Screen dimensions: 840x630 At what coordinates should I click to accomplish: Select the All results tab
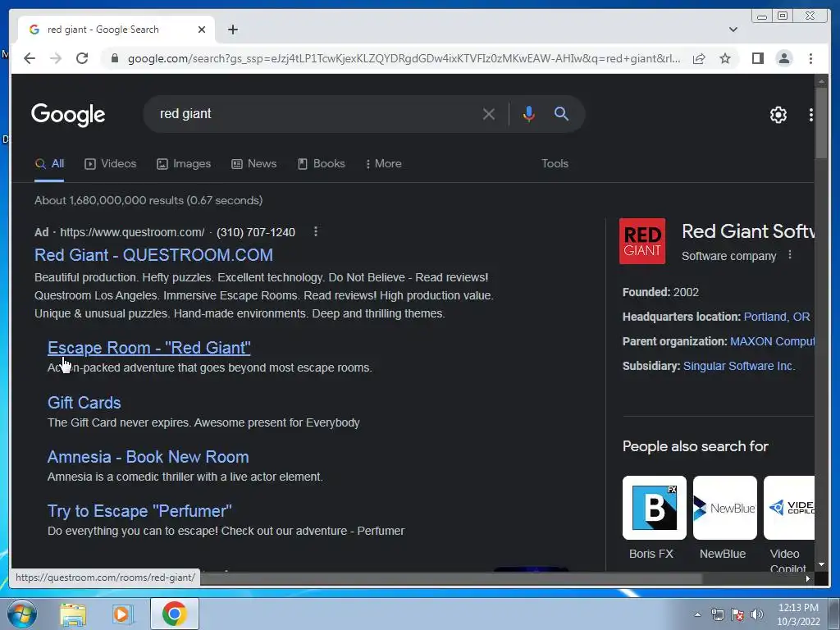(x=49, y=164)
